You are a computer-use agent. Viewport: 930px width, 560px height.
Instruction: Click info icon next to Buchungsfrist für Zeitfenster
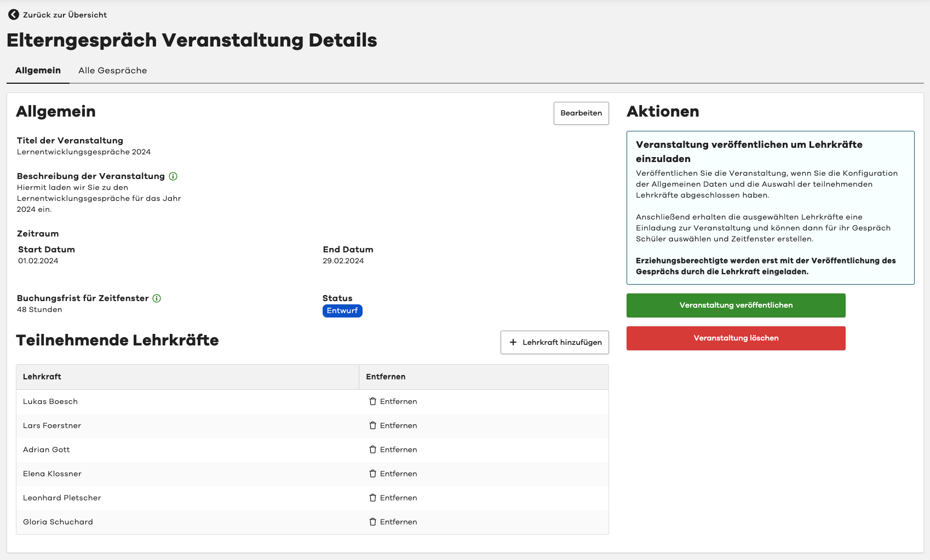tap(157, 298)
